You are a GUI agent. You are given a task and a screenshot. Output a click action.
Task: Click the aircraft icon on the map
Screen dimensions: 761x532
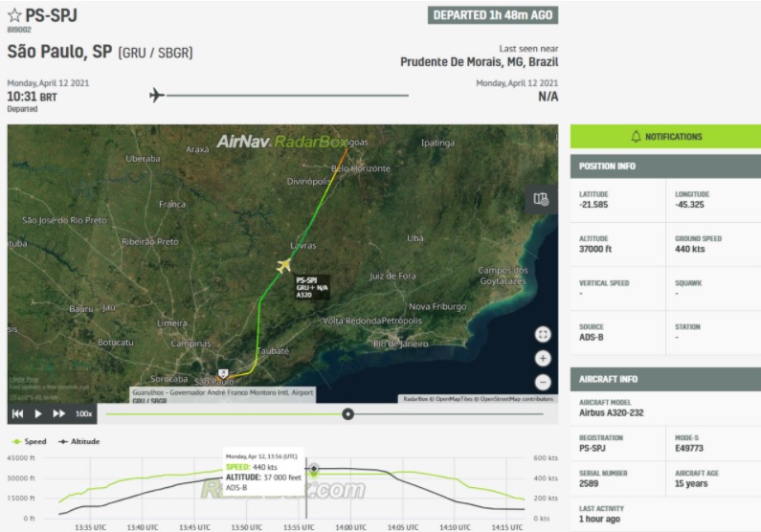pos(283,265)
